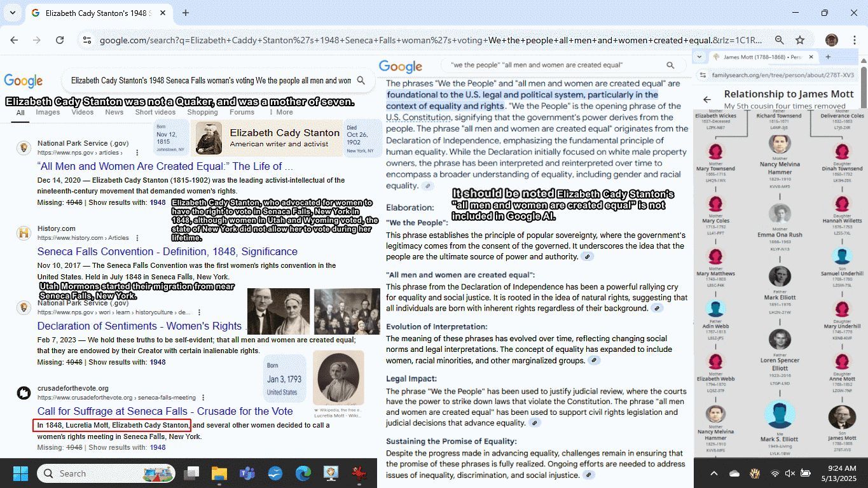
Task: Open Call for Suffrage at Seneca Falls link
Action: (x=165, y=411)
